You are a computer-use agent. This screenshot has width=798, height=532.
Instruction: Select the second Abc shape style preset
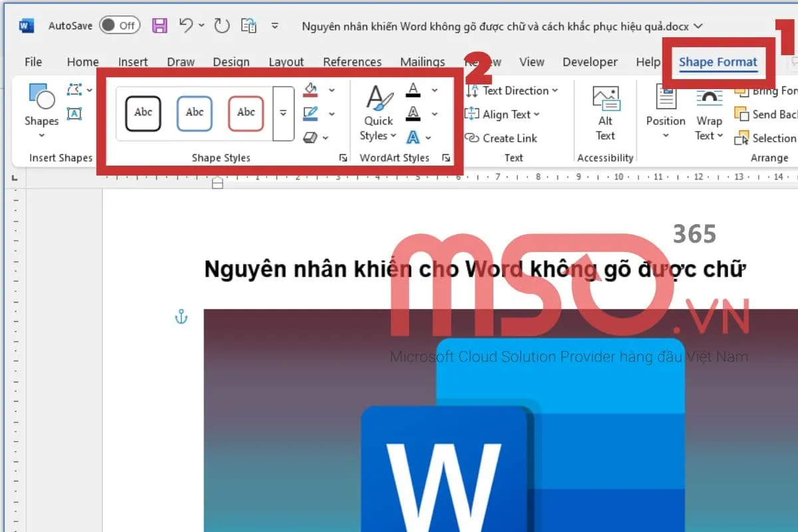pyautogui.click(x=194, y=113)
